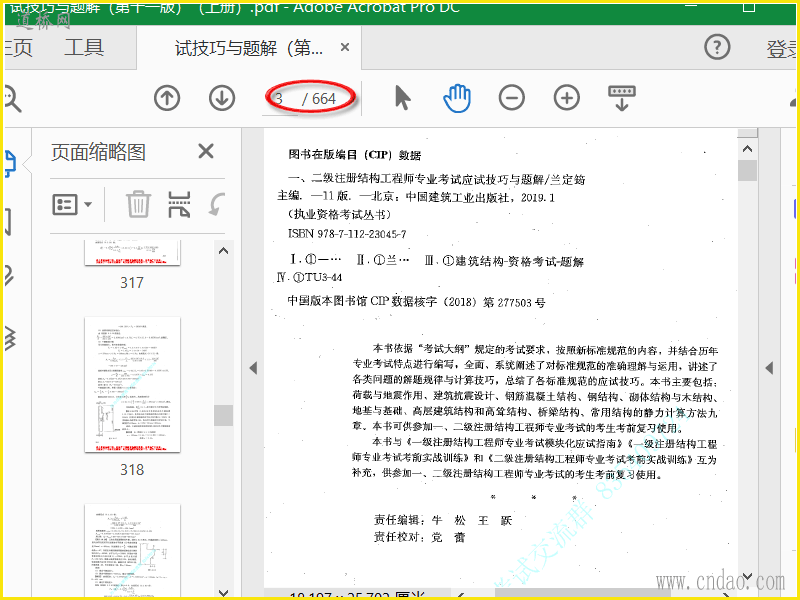Click the total page count 664
Viewport: 800px width, 600px height.
(x=324, y=99)
